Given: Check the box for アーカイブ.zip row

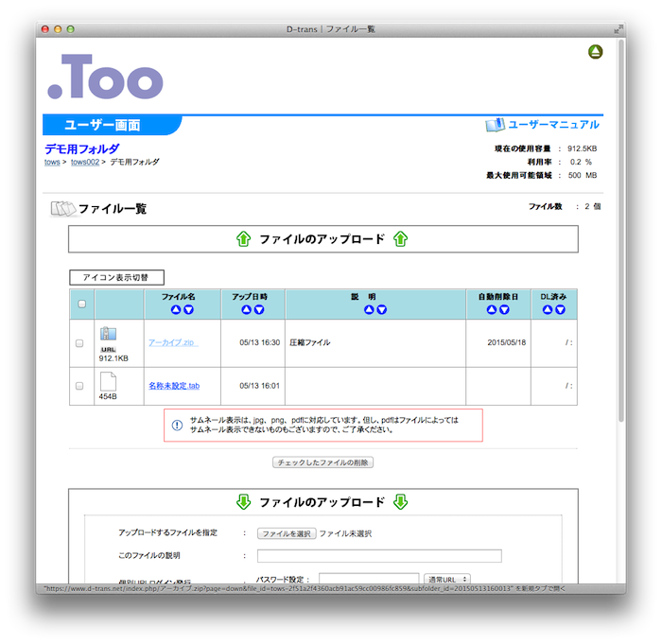Looking at the screenshot, I should click(x=79, y=342).
